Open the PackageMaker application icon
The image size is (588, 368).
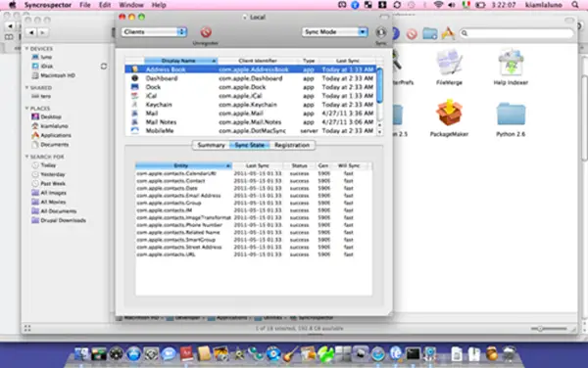449,114
